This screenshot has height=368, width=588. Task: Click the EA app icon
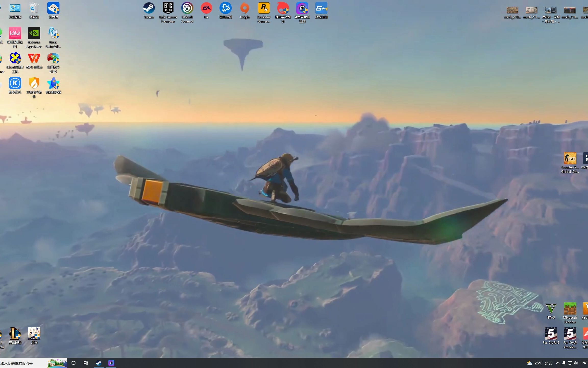click(206, 9)
